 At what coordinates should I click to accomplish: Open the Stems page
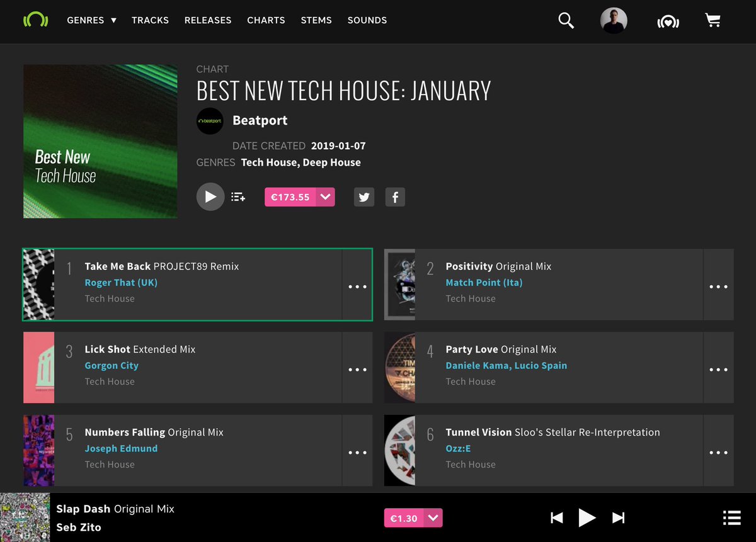click(x=316, y=20)
